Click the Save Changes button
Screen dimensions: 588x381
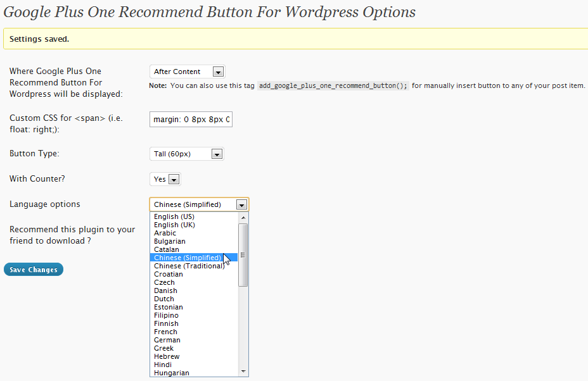(34, 270)
